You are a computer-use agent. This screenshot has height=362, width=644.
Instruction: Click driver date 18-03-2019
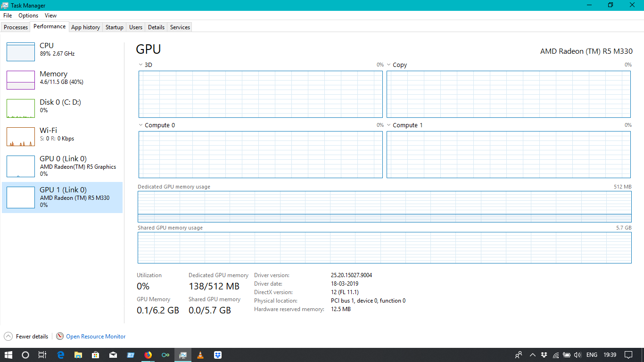345,284
